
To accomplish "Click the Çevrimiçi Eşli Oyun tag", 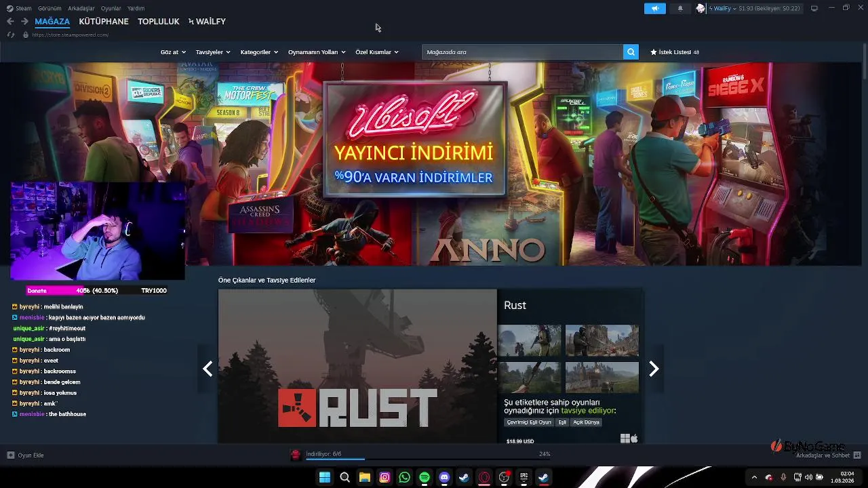I will [530, 422].
